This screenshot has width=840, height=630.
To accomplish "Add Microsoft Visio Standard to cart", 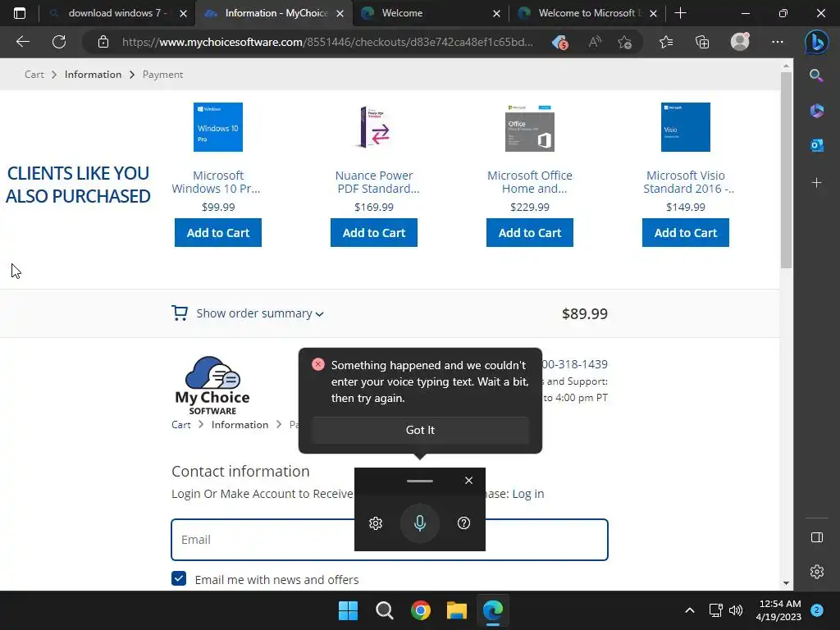I will pos(686,232).
